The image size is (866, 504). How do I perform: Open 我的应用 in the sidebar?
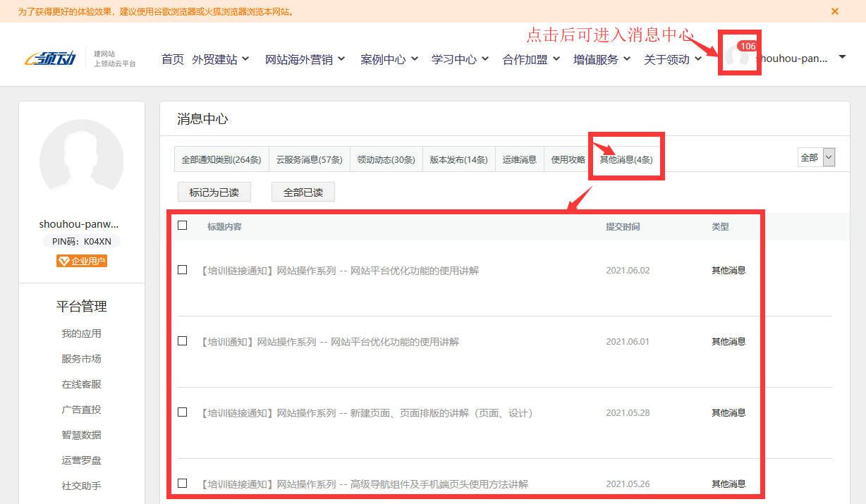82,333
